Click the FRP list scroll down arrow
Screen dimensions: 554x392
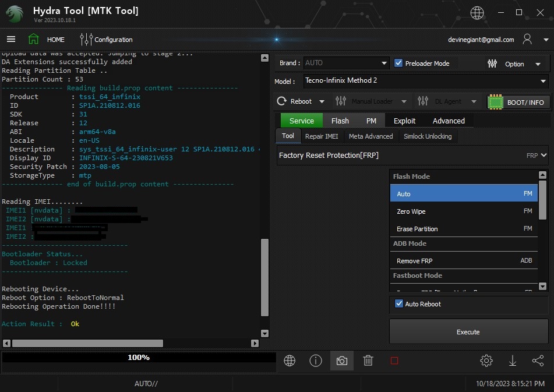click(x=543, y=286)
